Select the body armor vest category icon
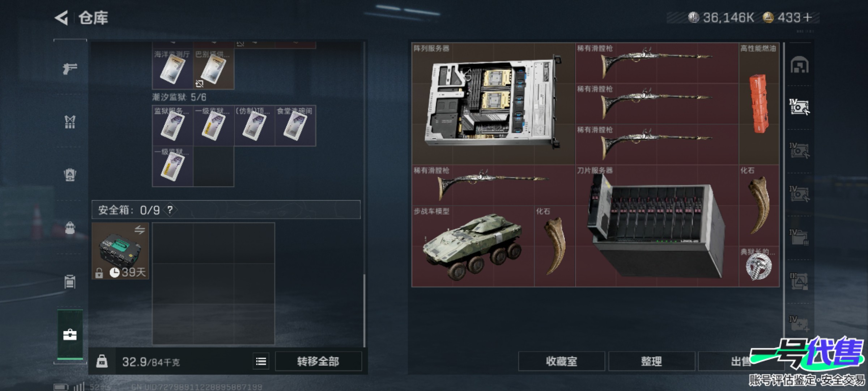 [70, 122]
